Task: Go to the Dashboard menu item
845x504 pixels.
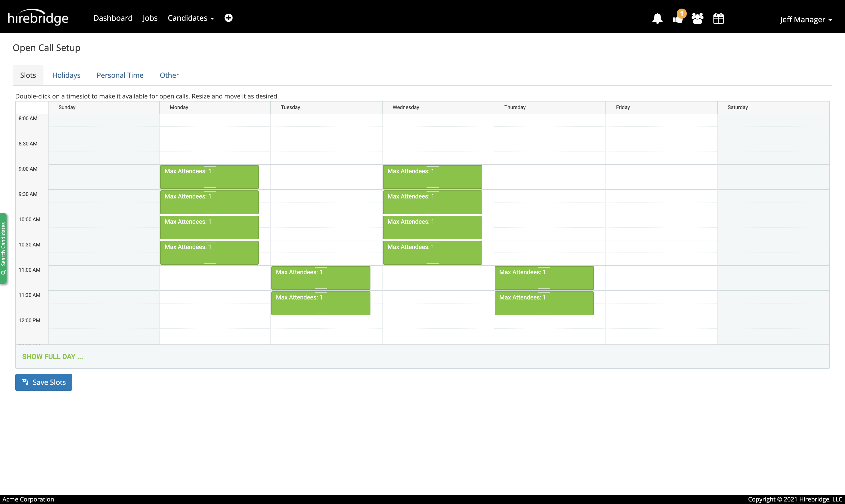Action: coord(113,18)
